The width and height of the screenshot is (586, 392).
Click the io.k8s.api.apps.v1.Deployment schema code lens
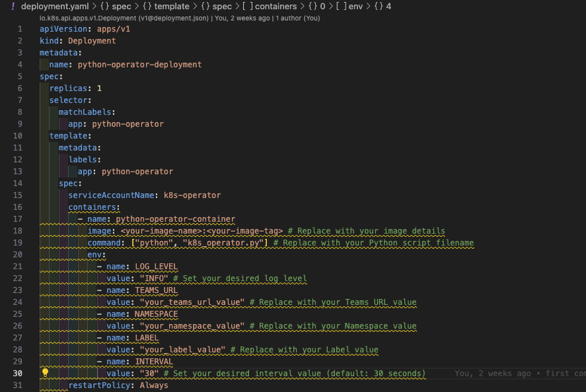tap(124, 18)
